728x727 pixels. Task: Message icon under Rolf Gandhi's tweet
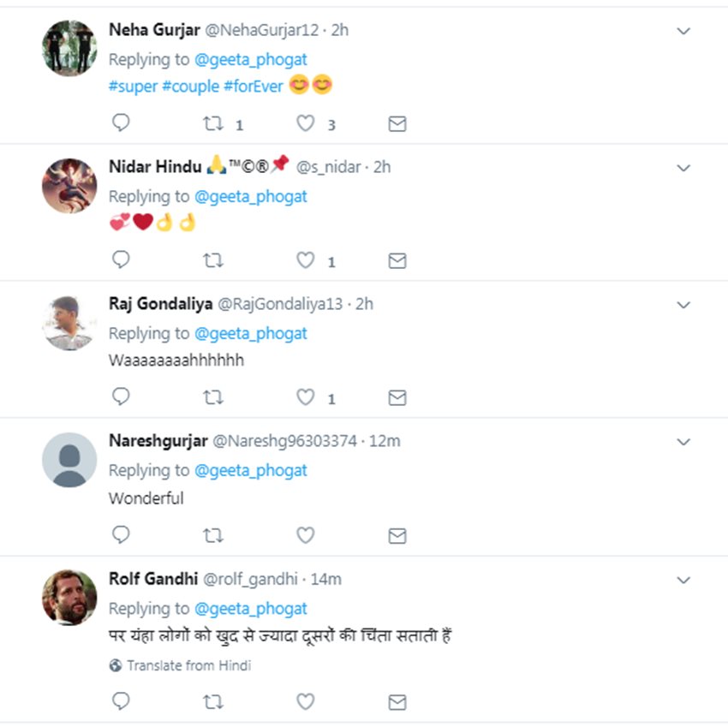(x=397, y=702)
